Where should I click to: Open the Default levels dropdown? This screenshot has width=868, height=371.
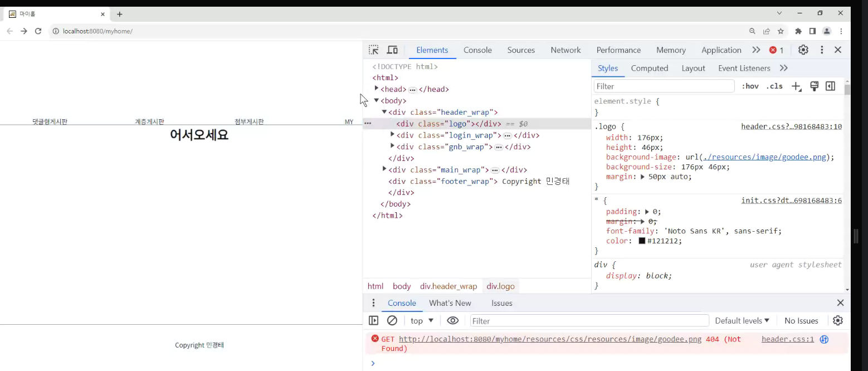click(742, 321)
